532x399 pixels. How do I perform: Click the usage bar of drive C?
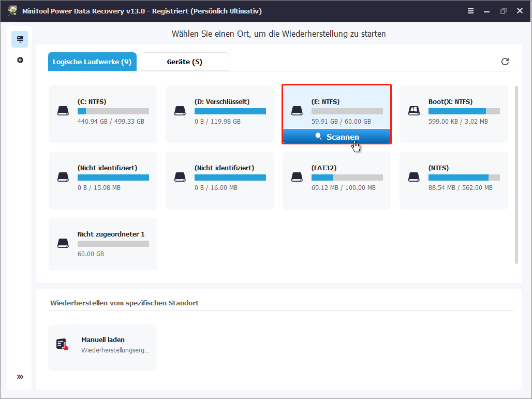(113, 111)
